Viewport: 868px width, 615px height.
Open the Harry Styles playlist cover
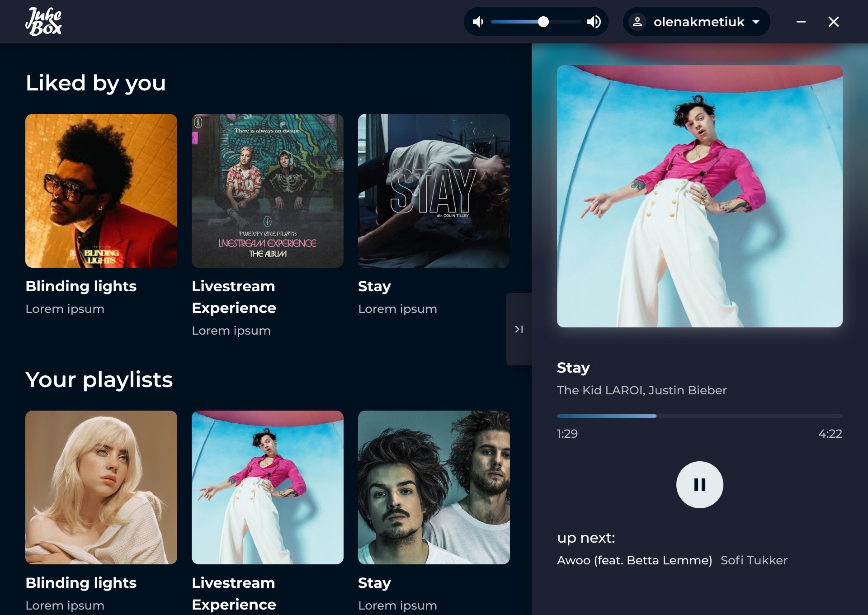pyautogui.click(x=268, y=487)
